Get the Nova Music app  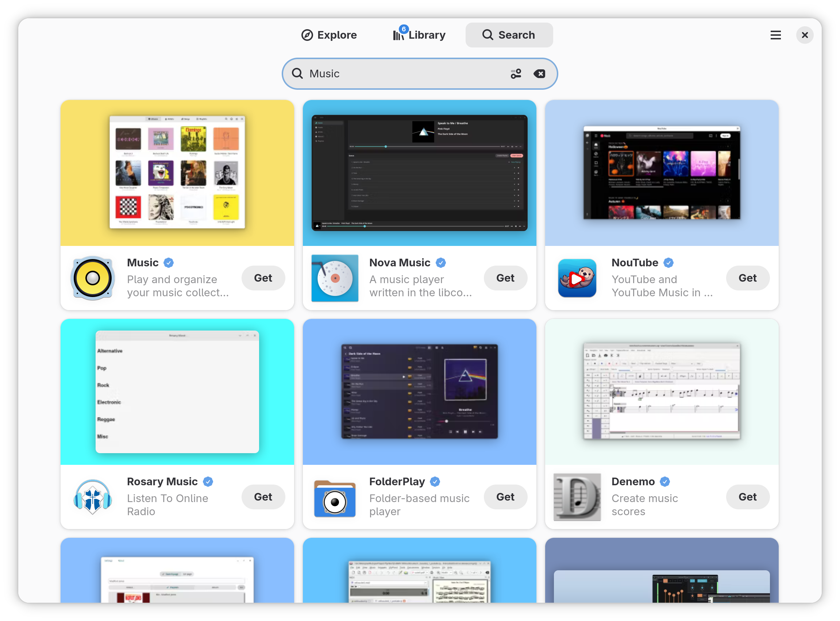click(505, 278)
